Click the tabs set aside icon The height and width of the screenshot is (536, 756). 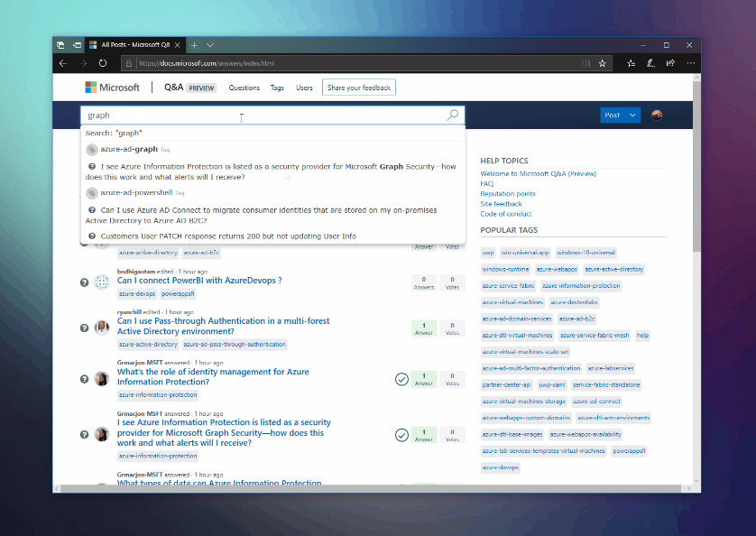(60, 45)
